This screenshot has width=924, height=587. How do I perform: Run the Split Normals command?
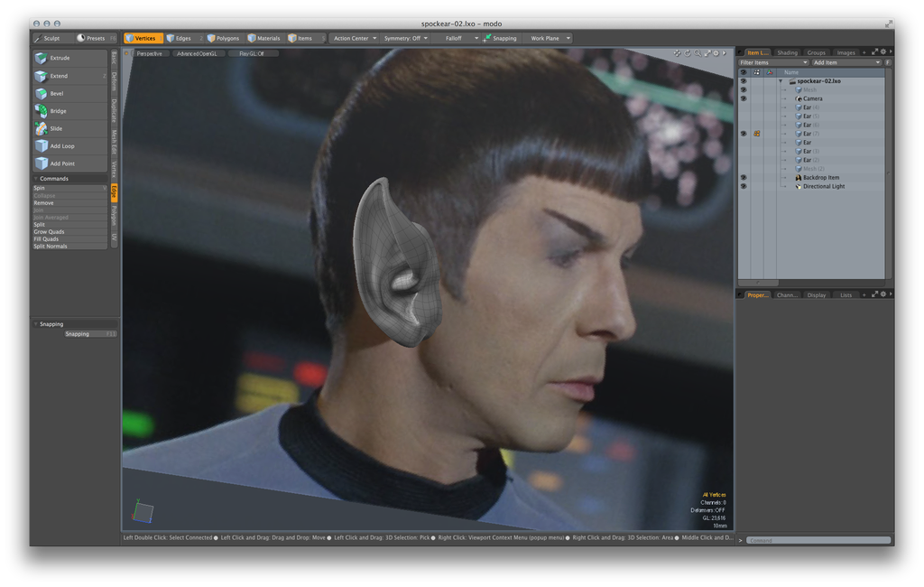pyautogui.click(x=69, y=246)
